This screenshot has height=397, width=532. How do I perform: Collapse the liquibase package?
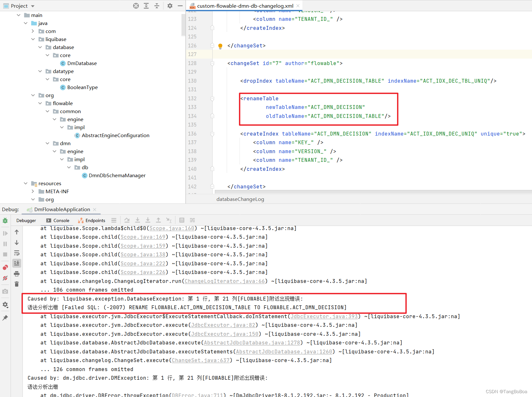33,39
